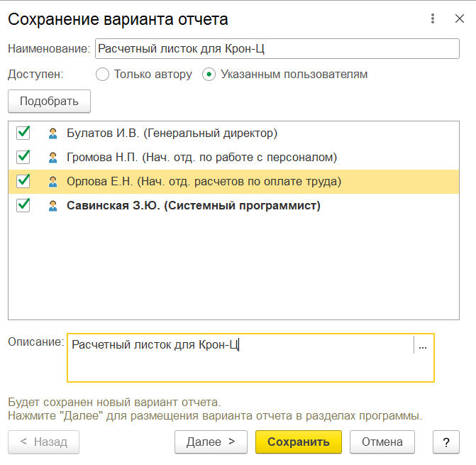Focus the Наименование text field
The width and height of the screenshot is (476, 465).
[277, 48]
